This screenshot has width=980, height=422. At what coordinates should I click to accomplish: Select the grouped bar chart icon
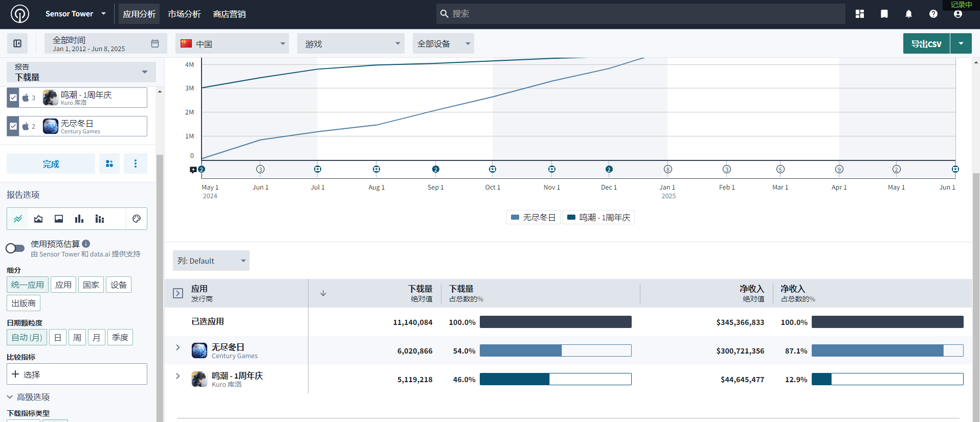point(100,219)
